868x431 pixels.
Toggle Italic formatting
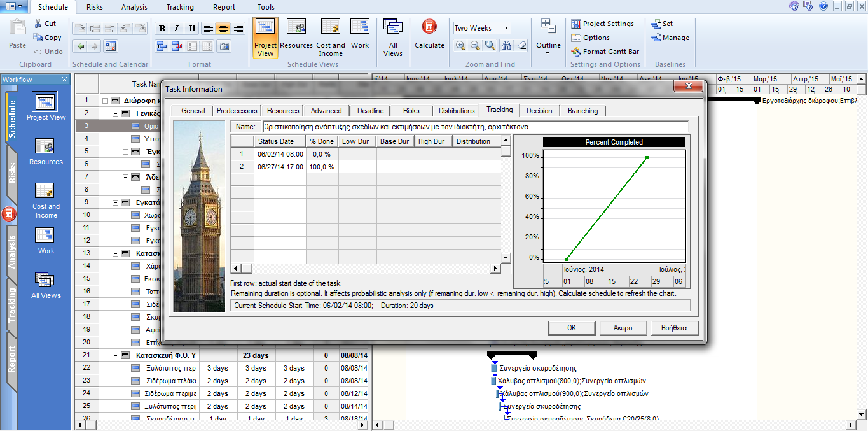tap(177, 29)
